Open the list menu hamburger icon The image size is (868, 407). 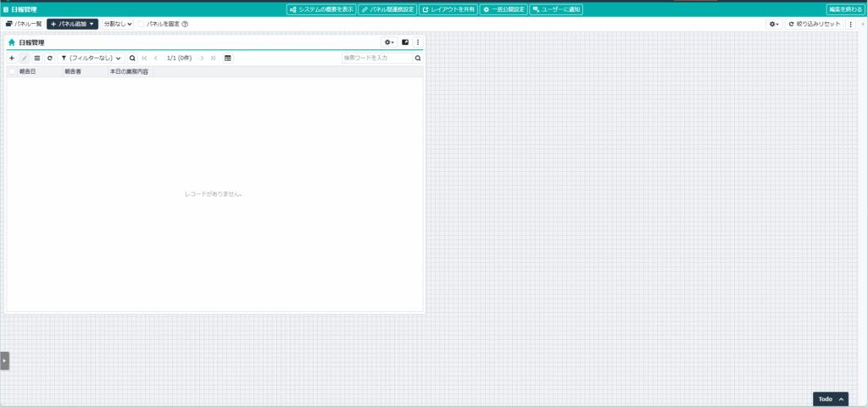point(37,58)
